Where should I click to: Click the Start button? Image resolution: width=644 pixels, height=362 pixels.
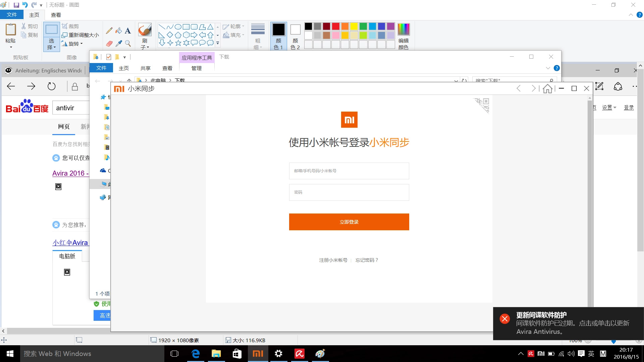(10, 354)
